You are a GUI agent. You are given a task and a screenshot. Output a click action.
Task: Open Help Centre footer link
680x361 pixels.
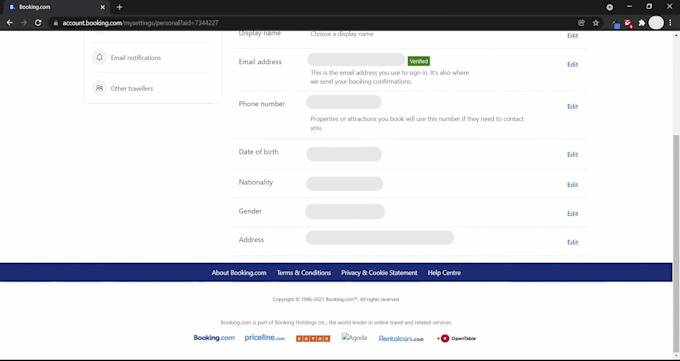(444, 272)
